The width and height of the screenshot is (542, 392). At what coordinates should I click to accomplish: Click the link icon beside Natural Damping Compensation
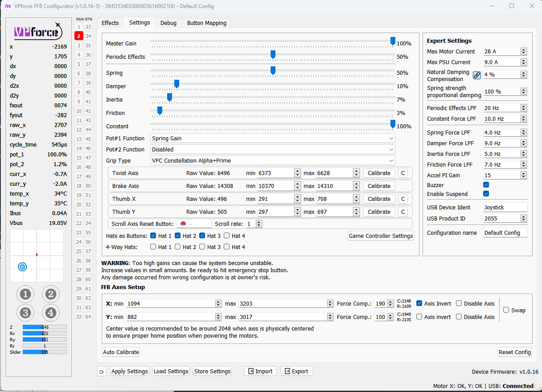(476, 75)
